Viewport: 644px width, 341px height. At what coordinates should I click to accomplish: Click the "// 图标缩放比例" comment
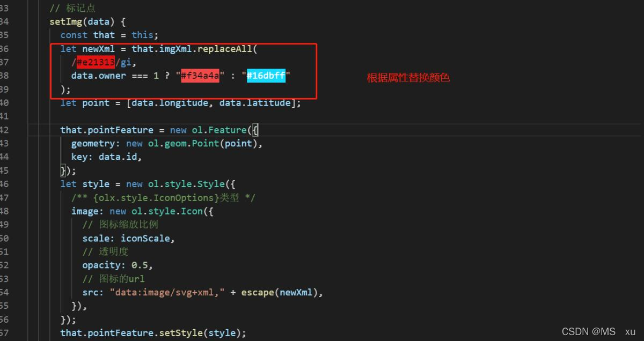click(x=121, y=225)
